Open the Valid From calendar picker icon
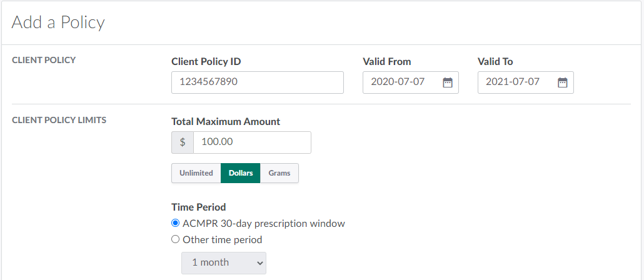 pyautogui.click(x=447, y=82)
